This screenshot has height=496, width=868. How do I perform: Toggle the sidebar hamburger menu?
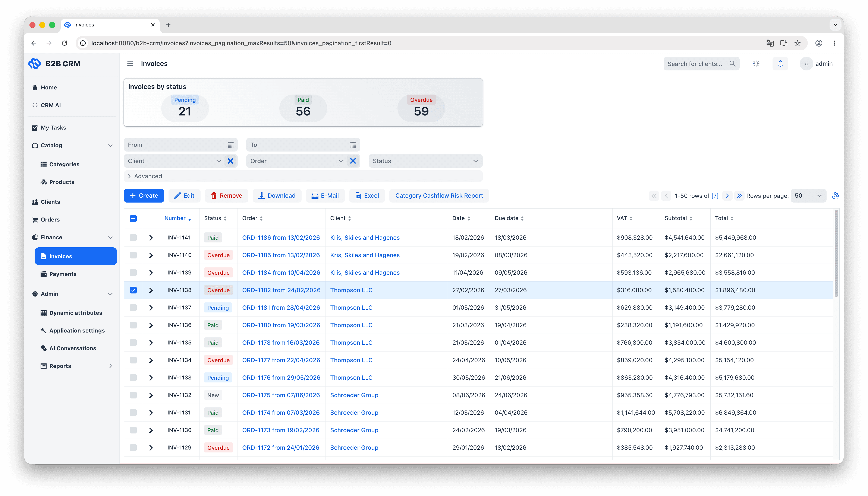[130, 64]
